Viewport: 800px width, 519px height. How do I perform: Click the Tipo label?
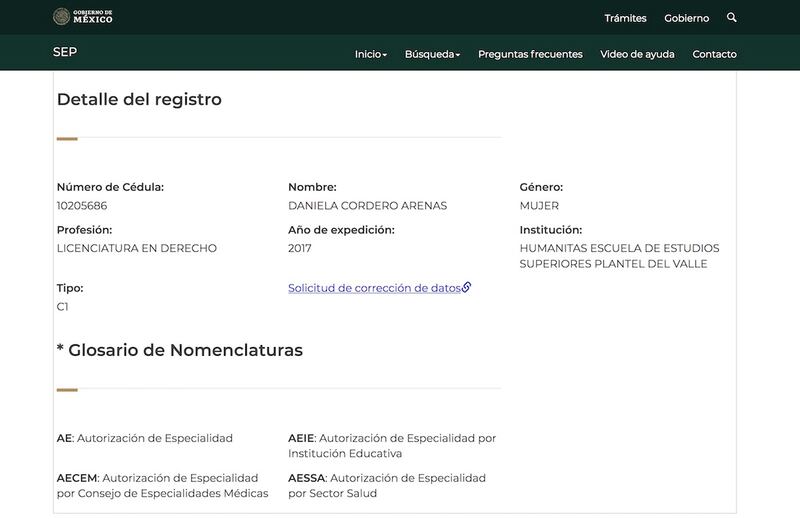click(70, 288)
